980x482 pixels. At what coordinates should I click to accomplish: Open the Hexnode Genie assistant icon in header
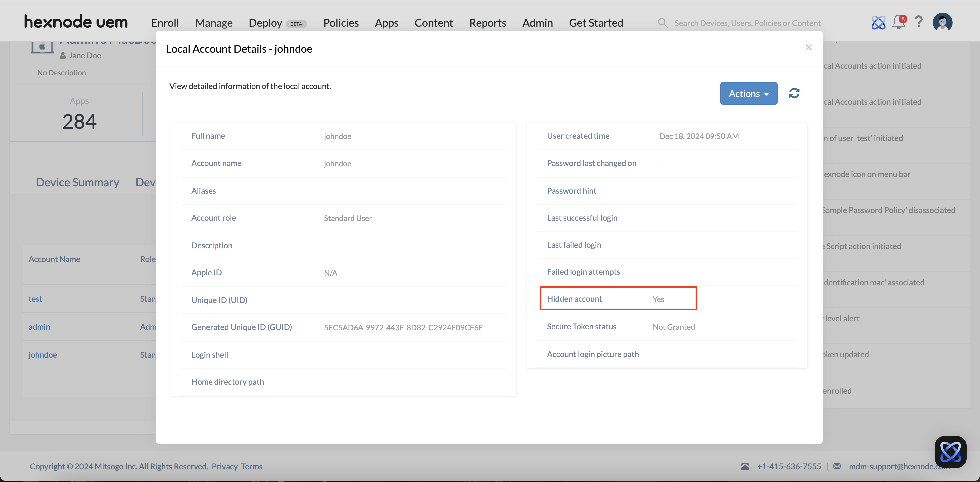[878, 23]
